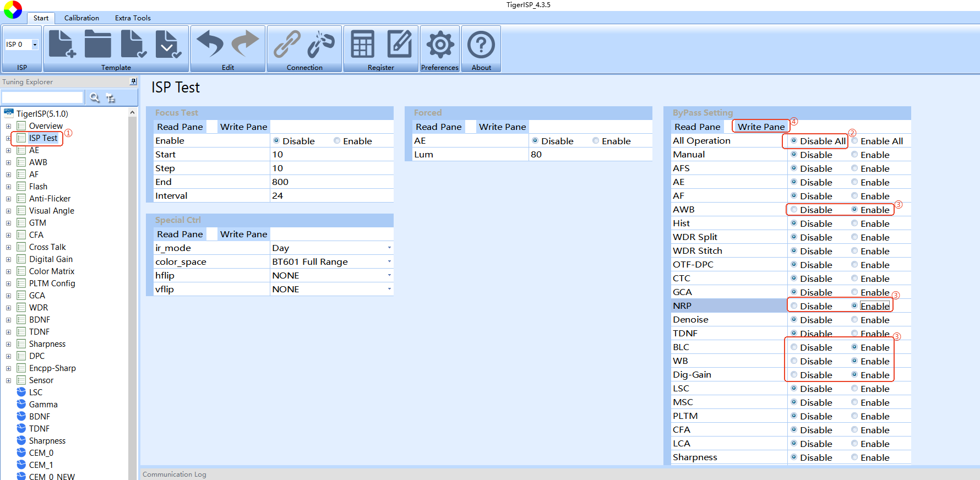Click Write Pane in ByPass Setting
This screenshot has height=480, width=980.
(761, 127)
